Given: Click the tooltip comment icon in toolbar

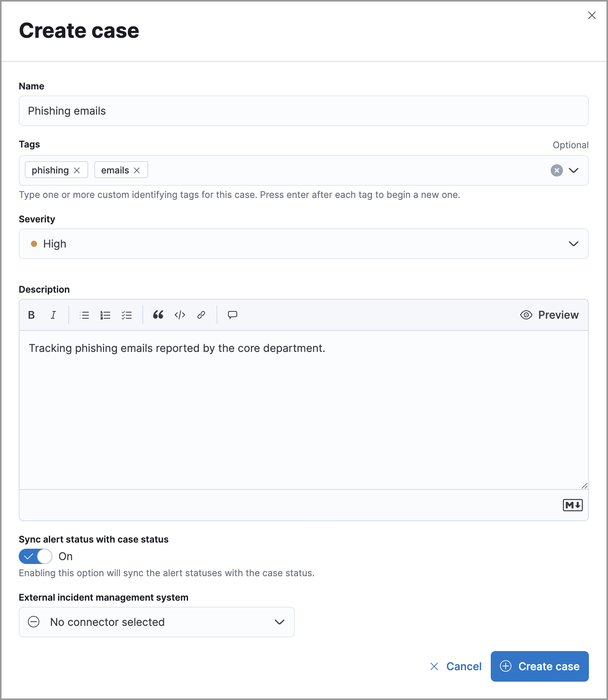Looking at the screenshot, I should 233,315.
